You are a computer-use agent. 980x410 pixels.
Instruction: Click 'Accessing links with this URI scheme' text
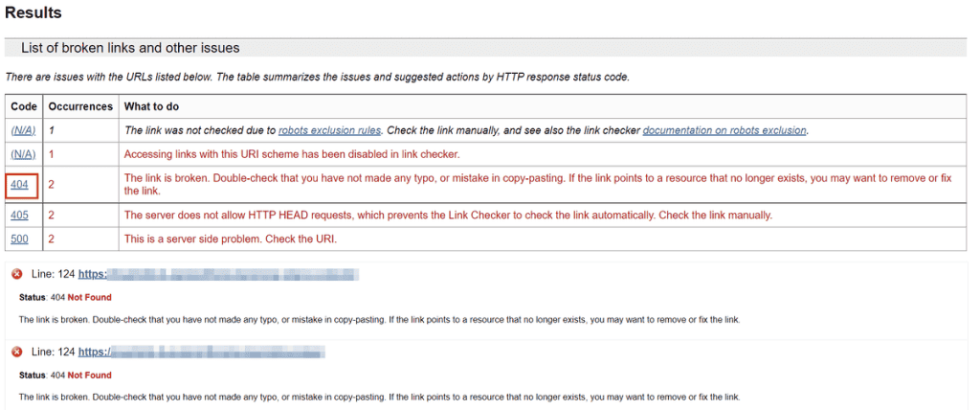tap(292, 154)
